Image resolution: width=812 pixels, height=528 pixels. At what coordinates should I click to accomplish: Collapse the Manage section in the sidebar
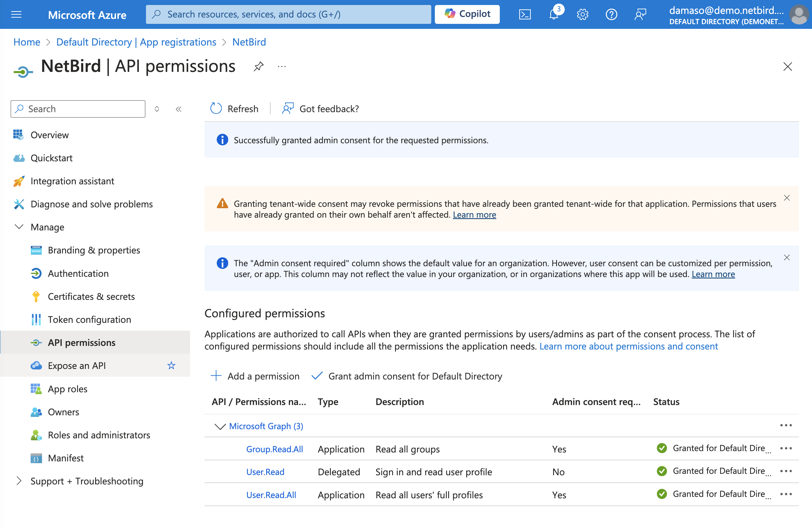pos(19,227)
